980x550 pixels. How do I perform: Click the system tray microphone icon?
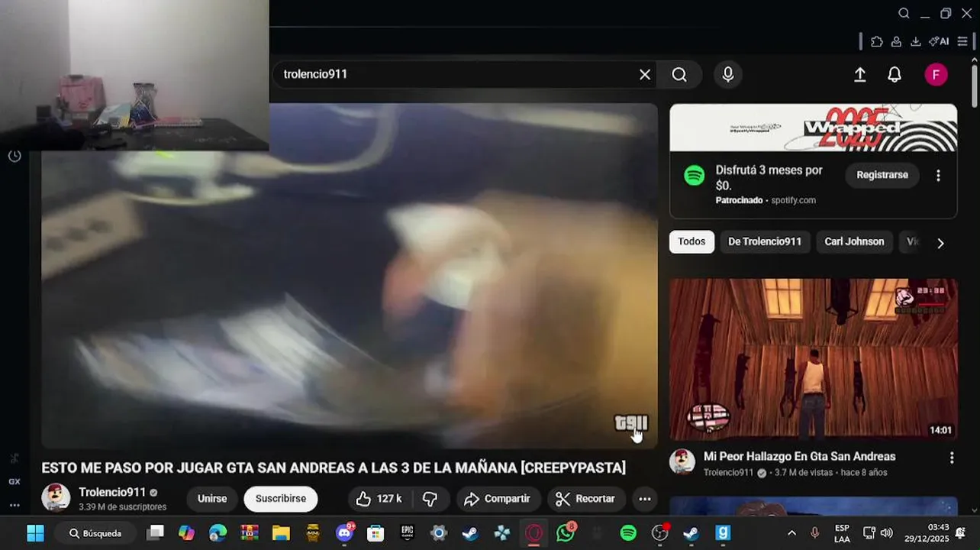point(814,533)
